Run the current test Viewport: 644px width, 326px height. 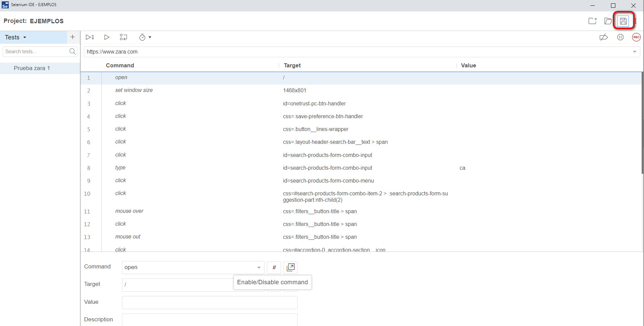pyautogui.click(x=107, y=37)
